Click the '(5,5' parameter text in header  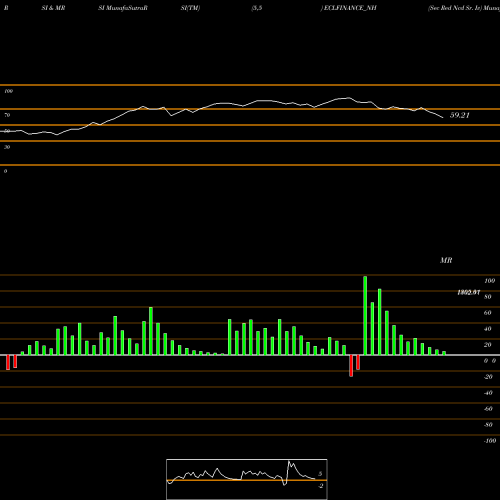pos(257,8)
